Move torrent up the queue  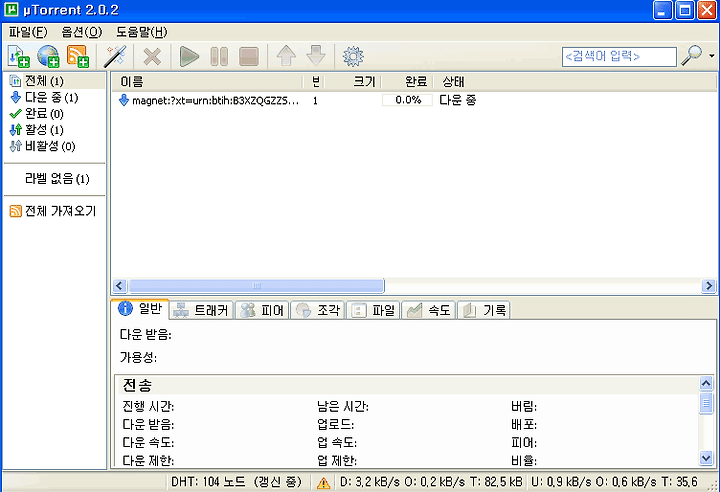pyautogui.click(x=286, y=56)
